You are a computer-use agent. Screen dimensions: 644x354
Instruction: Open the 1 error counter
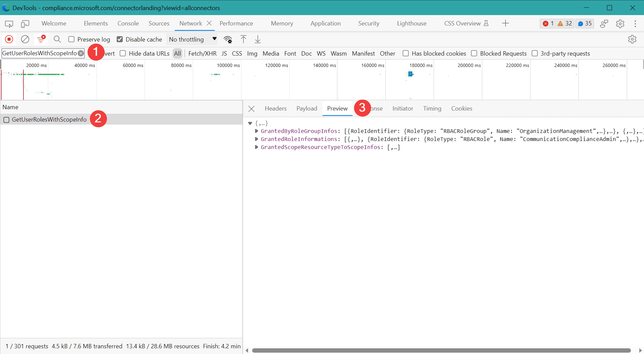tap(548, 23)
